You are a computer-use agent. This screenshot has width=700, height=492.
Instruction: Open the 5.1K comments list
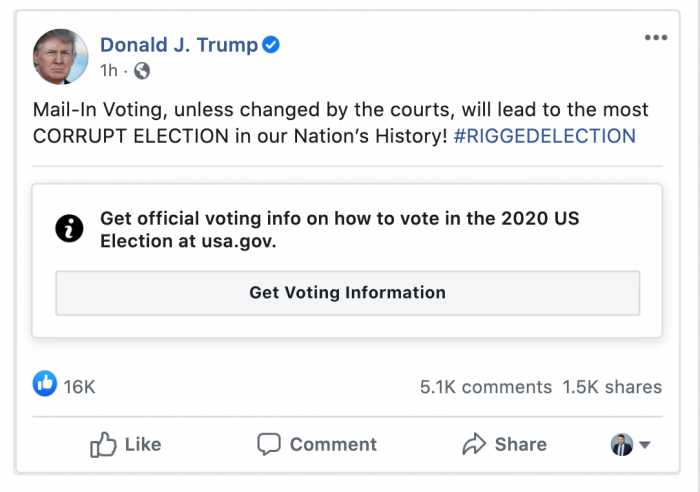coord(485,386)
